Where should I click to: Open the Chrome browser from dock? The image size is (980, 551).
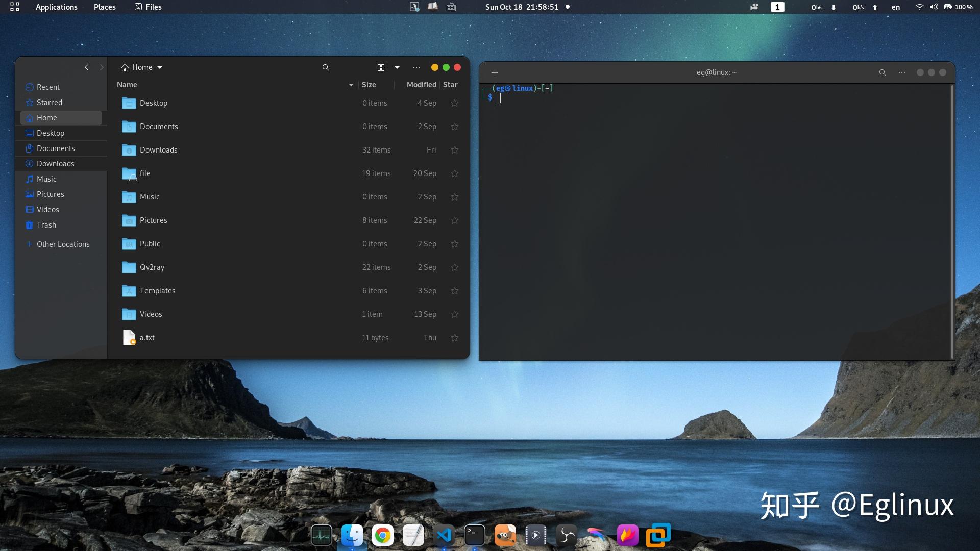pyautogui.click(x=384, y=536)
